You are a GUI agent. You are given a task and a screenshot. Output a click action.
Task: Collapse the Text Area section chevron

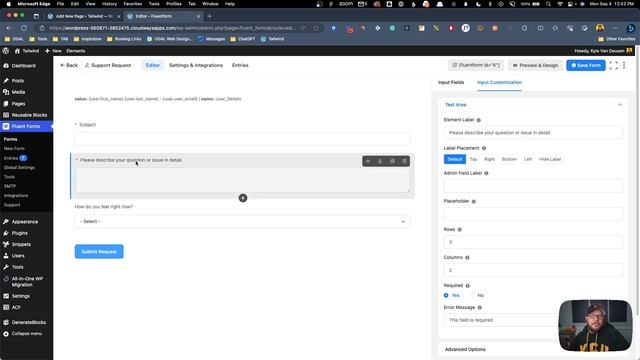click(620, 105)
